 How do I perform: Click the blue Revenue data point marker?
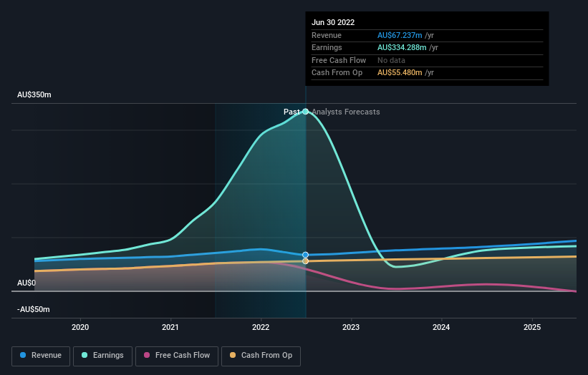pyautogui.click(x=306, y=255)
